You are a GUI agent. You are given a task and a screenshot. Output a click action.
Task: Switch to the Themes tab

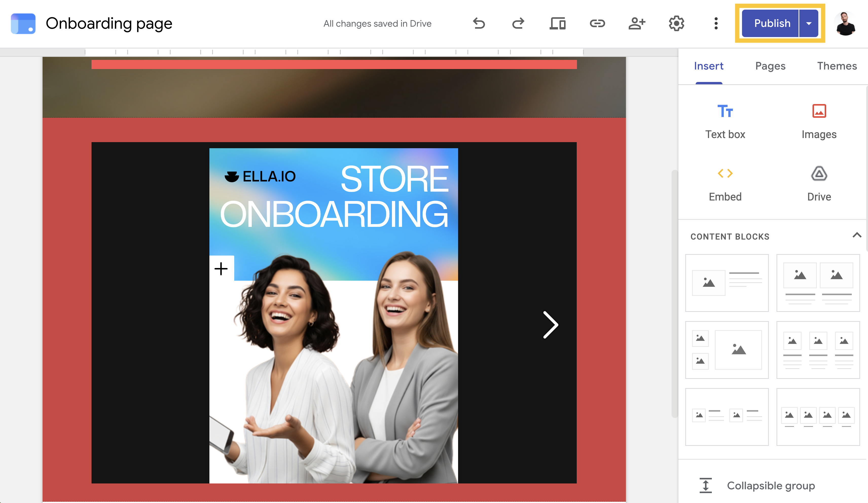pos(837,66)
